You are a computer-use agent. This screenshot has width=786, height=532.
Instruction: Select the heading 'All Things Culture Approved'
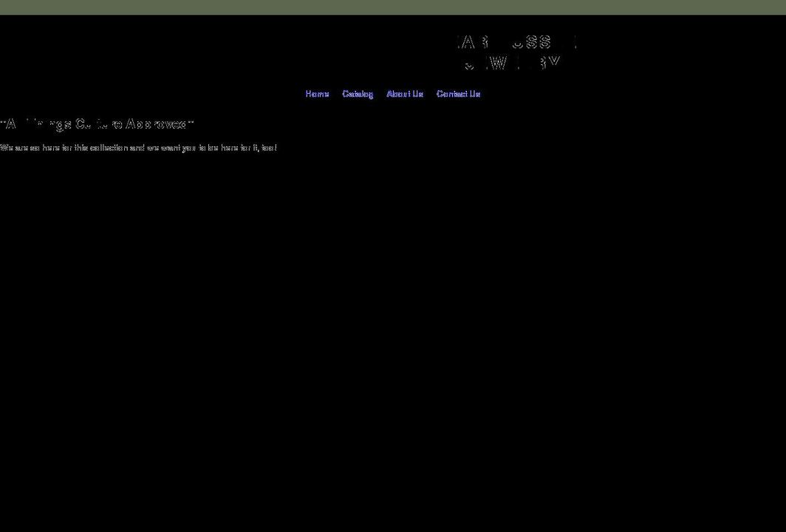click(x=97, y=124)
